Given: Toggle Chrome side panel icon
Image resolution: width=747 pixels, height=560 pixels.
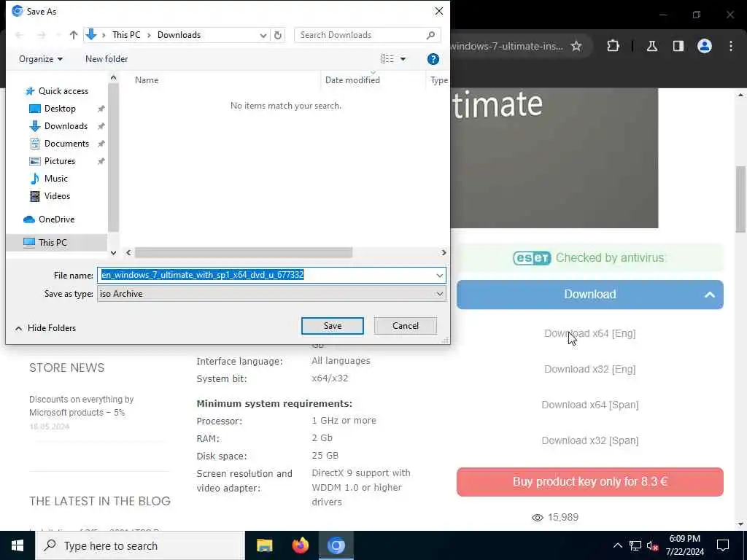Looking at the screenshot, I should coord(678,46).
